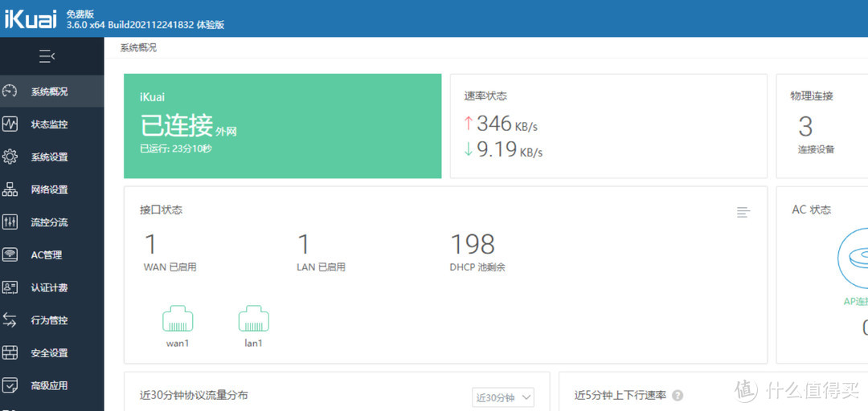868x411 pixels.
Task: Click the 高级应用 checklist icon
Action: [x=10, y=385]
